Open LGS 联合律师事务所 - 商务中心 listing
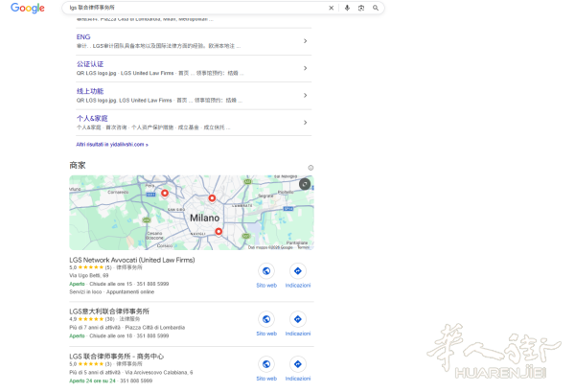Image resolution: width=575 pixels, height=392 pixels. [117, 357]
